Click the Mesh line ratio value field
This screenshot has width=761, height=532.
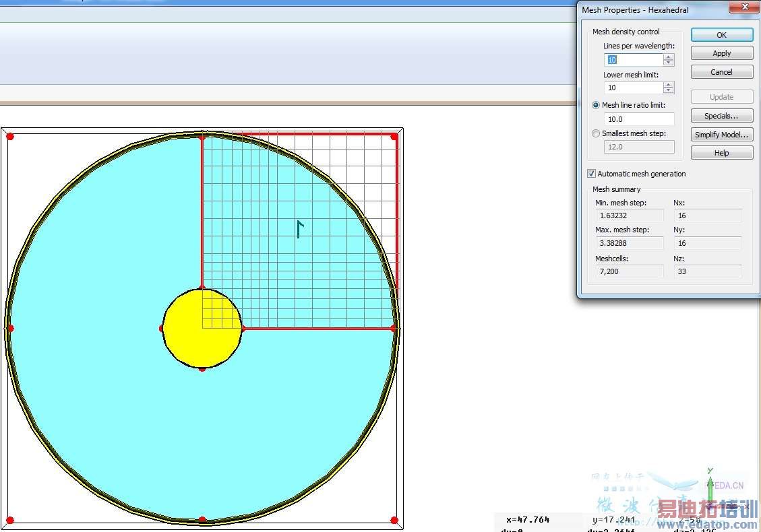pyautogui.click(x=639, y=119)
